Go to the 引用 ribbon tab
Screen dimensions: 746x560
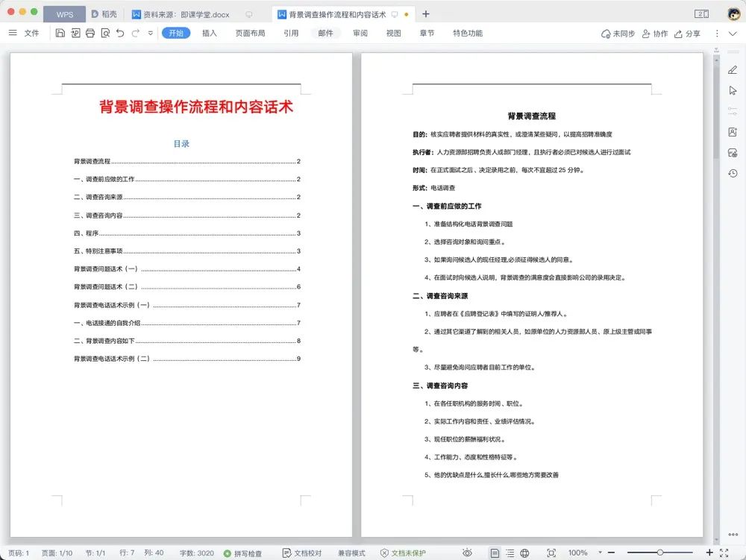point(291,33)
